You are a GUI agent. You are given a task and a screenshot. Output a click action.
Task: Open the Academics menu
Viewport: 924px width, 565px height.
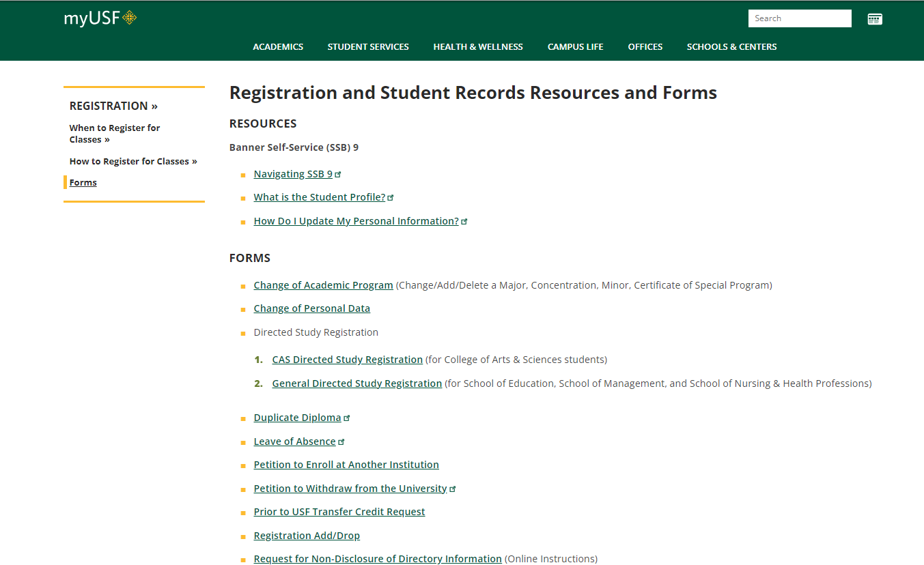[x=278, y=47]
